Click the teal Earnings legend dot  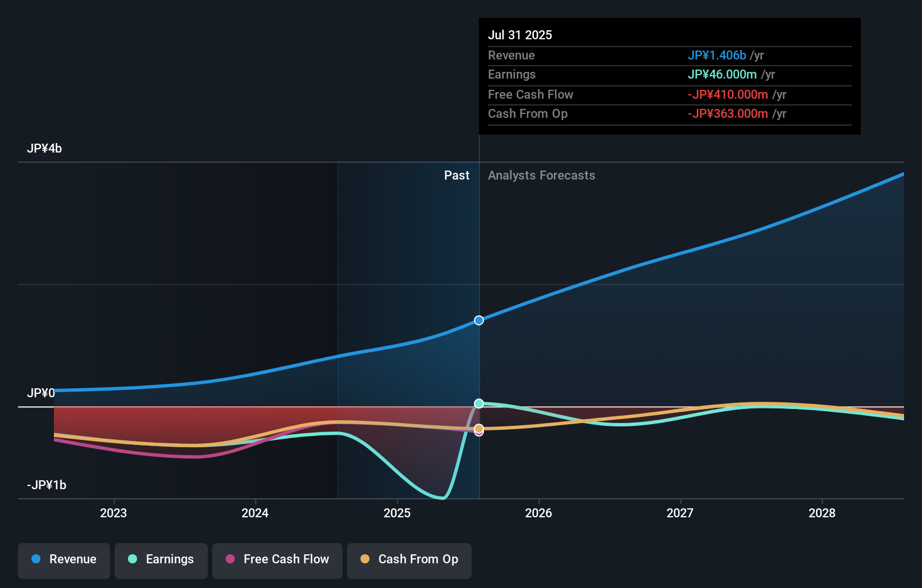coord(131,559)
